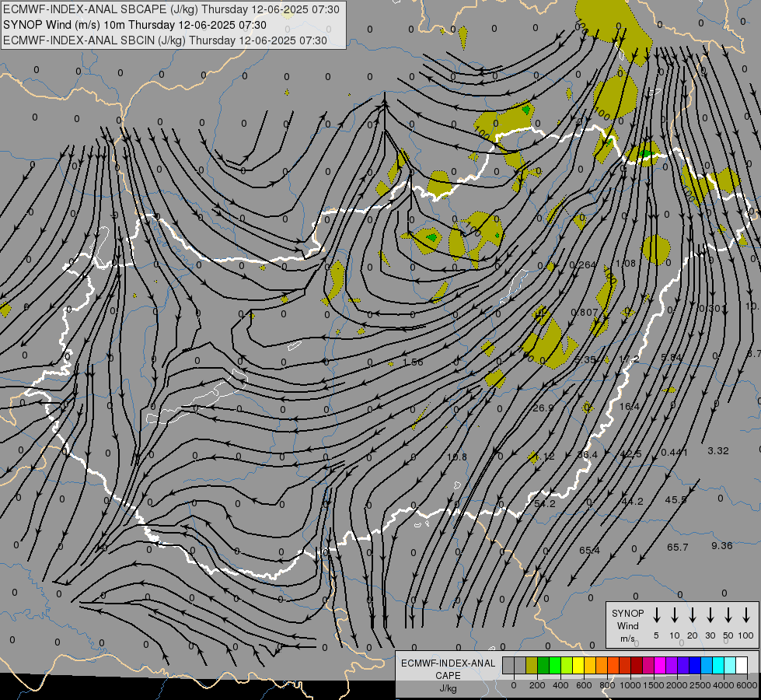Screen dimensions: 761x700
Task: Pick the bright magenta CAPE legend swatch
Action: (x=660, y=666)
